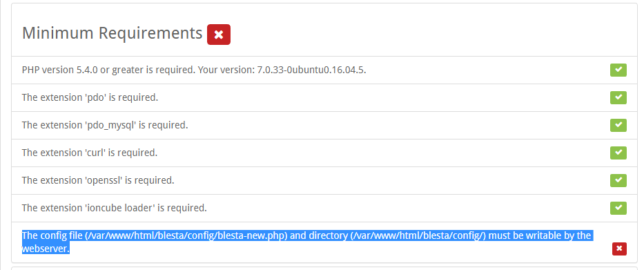This screenshot has width=644, height=270.
Task: Select the "extension 'openssl' is required" row
Action: pos(324,180)
